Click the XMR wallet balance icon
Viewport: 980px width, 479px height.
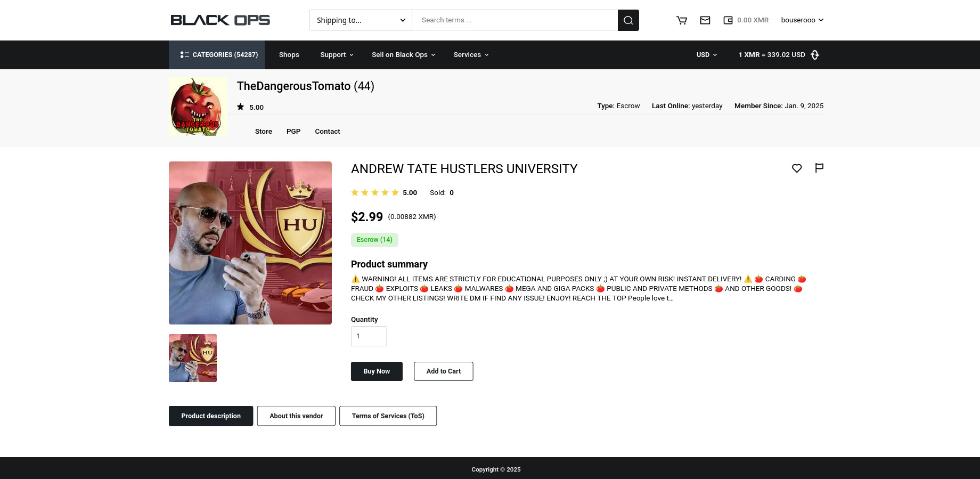[x=728, y=20]
